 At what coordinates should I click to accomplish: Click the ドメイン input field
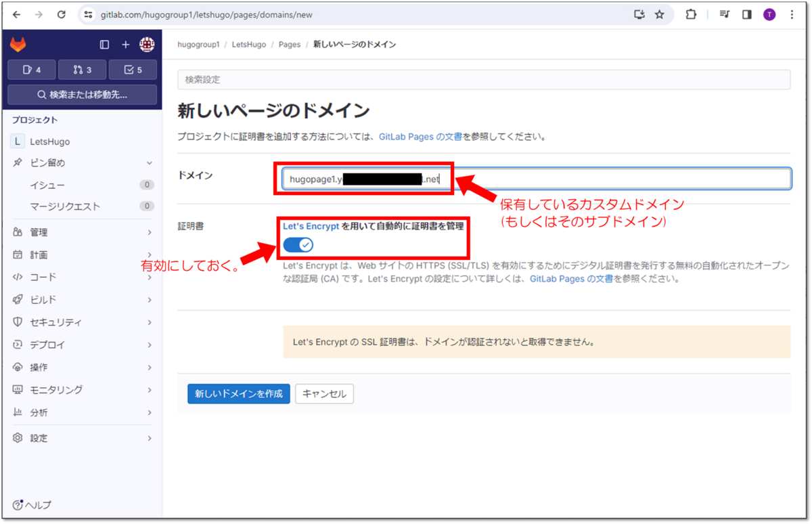pos(537,179)
